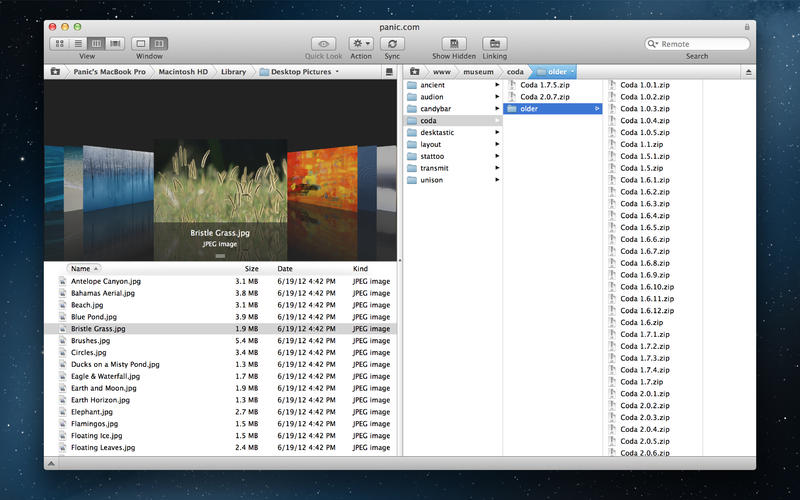
Task: Go to museum in remote path bar
Action: 478,72
